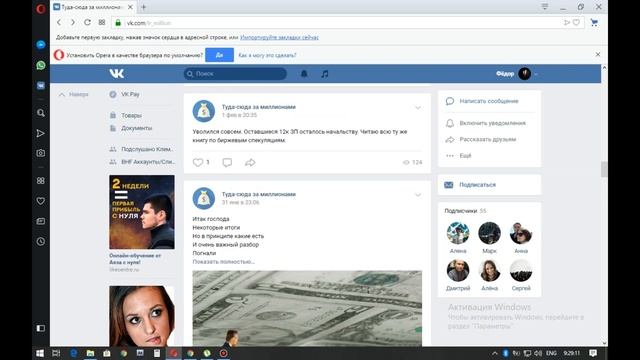This screenshot has width=640, height=360.
Task: Open VK music player icon
Action: click(324, 74)
